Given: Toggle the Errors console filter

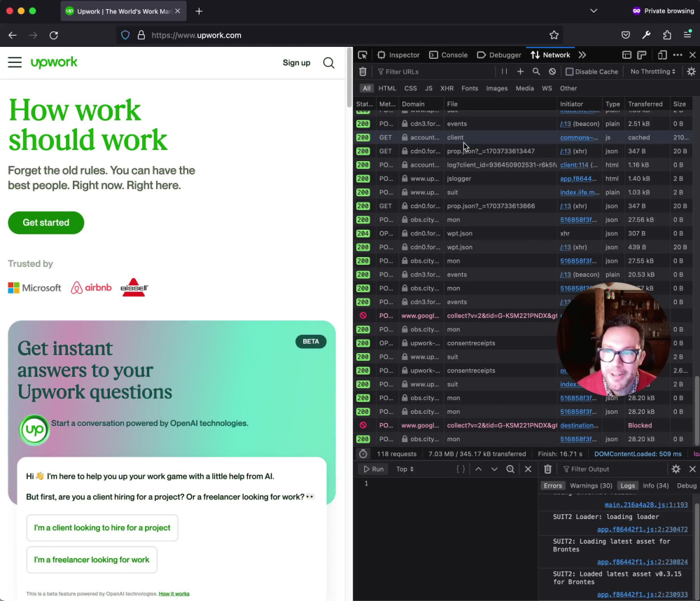Looking at the screenshot, I should click(x=553, y=485).
